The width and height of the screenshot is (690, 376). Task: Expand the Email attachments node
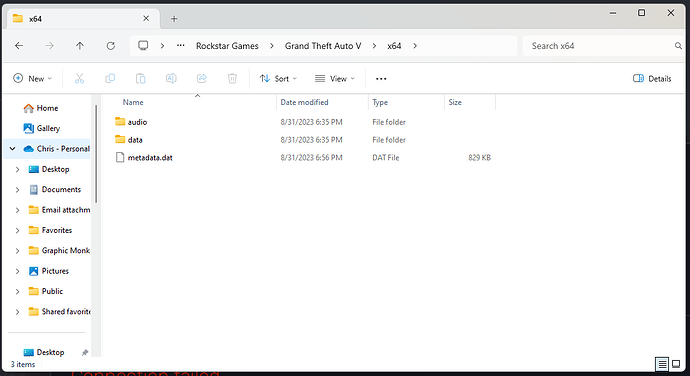click(x=17, y=210)
